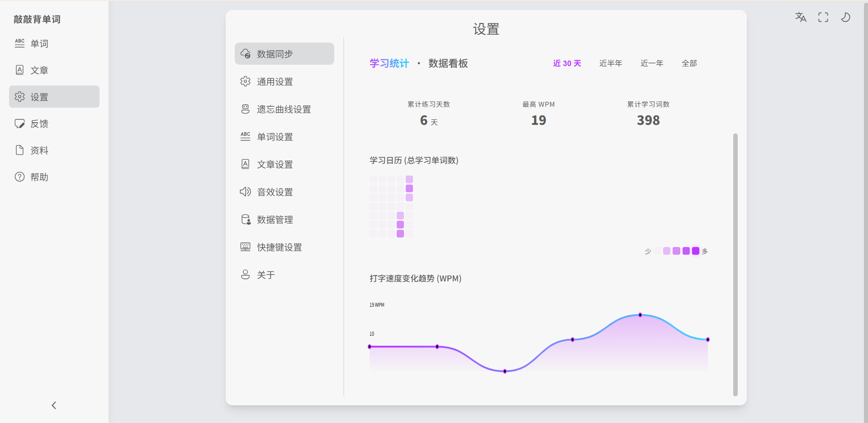The image size is (868, 423).
Task: Click the last data point on WPM chart
Action: [708, 339]
